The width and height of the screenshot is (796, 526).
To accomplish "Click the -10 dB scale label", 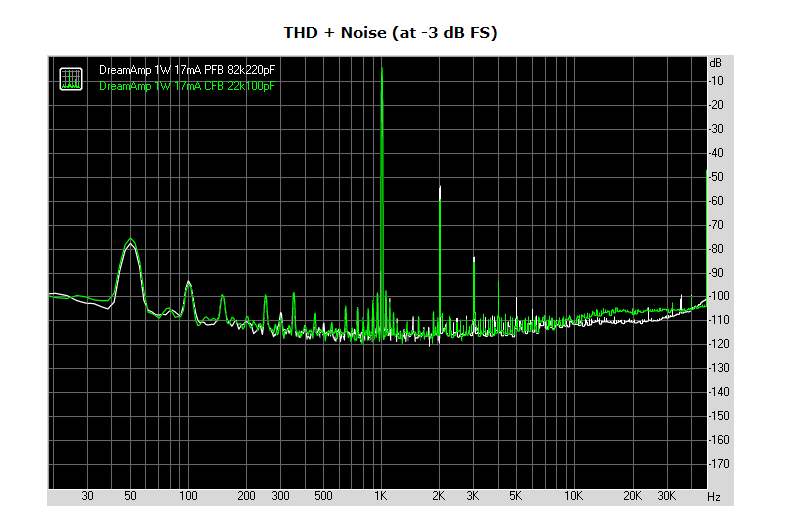I will click(716, 81).
